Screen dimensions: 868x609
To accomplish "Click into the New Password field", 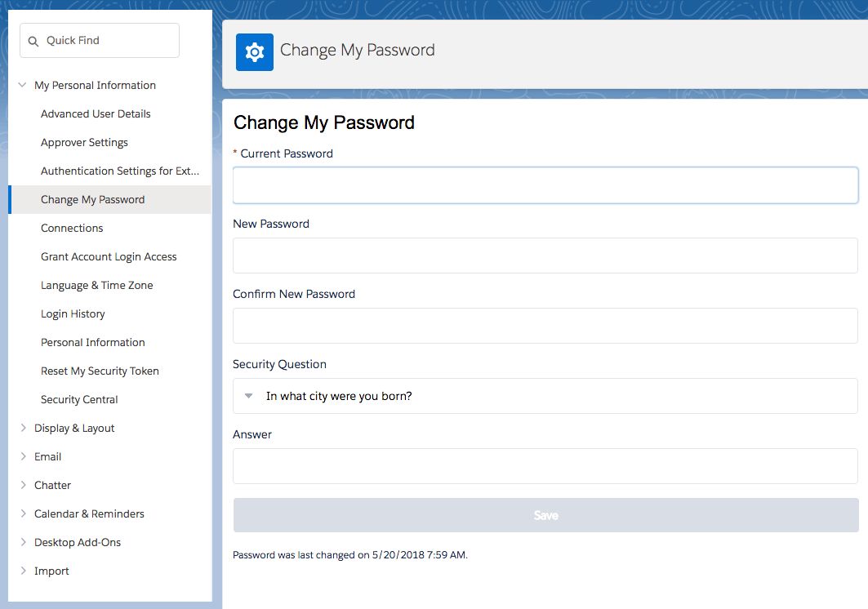I will (545, 256).
